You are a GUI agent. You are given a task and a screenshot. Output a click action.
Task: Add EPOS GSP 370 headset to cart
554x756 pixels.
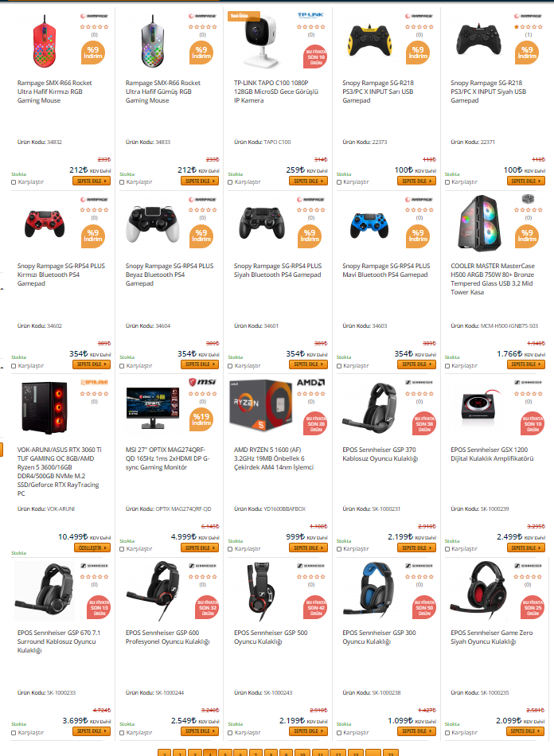(416, 548)
